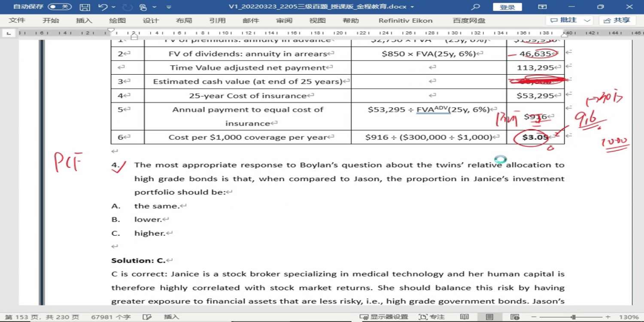Screen dimensions: 644x322
Task: Click 'Estimated cash value (at end of 25 years)' cell
Action: (248, 82)
